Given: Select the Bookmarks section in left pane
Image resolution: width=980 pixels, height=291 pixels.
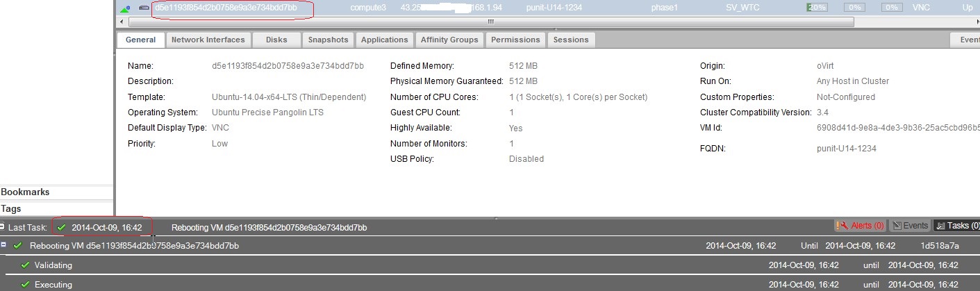Looking at the screenshot, I should [25, 192].
